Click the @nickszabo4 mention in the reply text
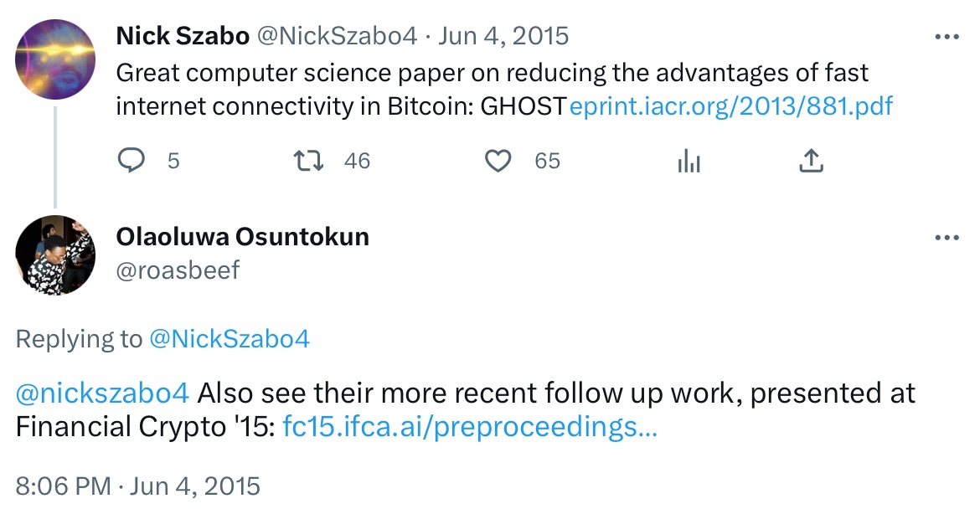The width and height of the screenshot is (980, 509). pyautogui.click(x=102, y=393)
